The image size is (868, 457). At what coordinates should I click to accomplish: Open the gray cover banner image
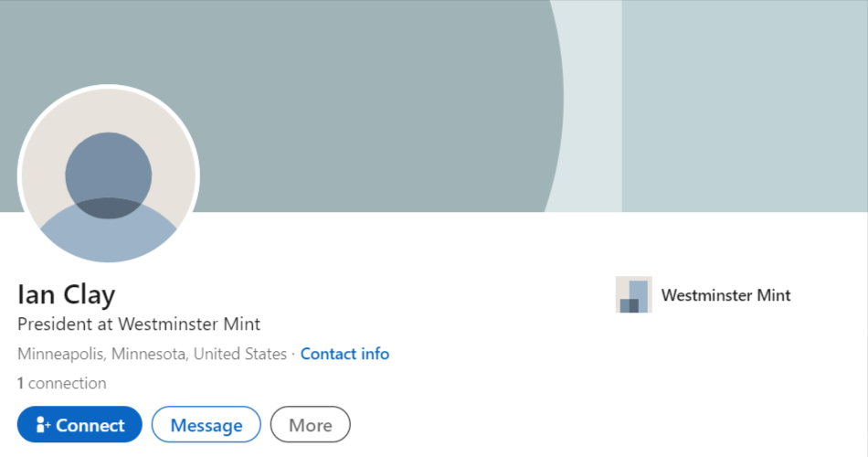[x=434, y=106]
